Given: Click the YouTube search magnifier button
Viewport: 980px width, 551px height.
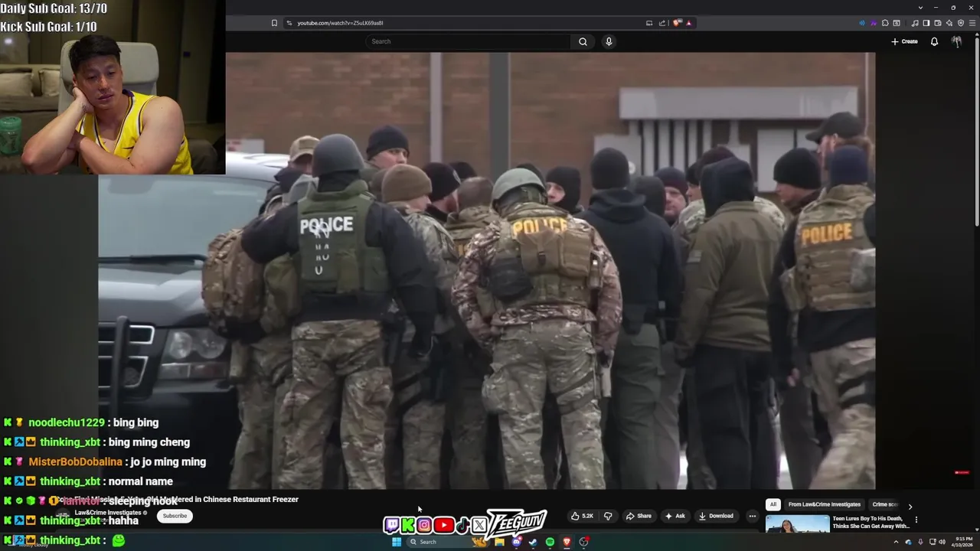Looking at the screenshot, I should (x=583, y=41).
